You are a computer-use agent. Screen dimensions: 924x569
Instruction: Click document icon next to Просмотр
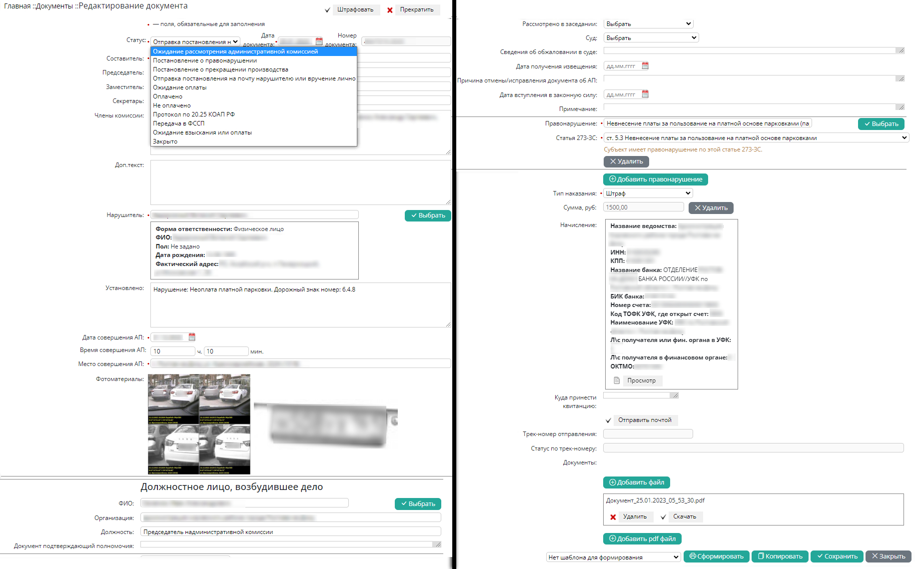[617, 380]
